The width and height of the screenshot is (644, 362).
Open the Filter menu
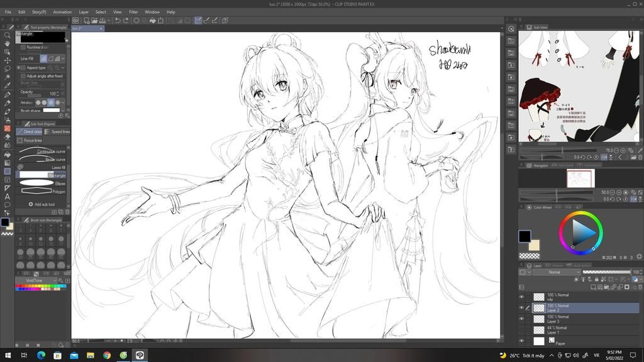click(x=133, y=12)
